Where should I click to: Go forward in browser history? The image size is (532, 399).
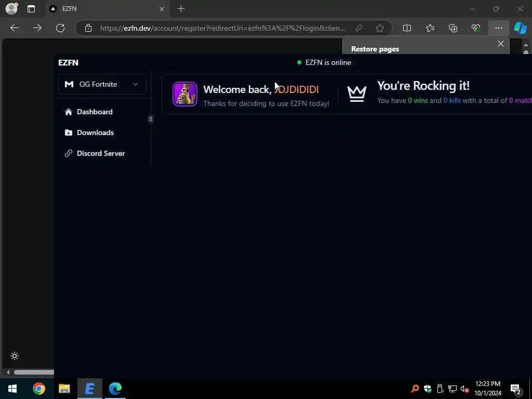pyautogui.click(x=37, y=28)
